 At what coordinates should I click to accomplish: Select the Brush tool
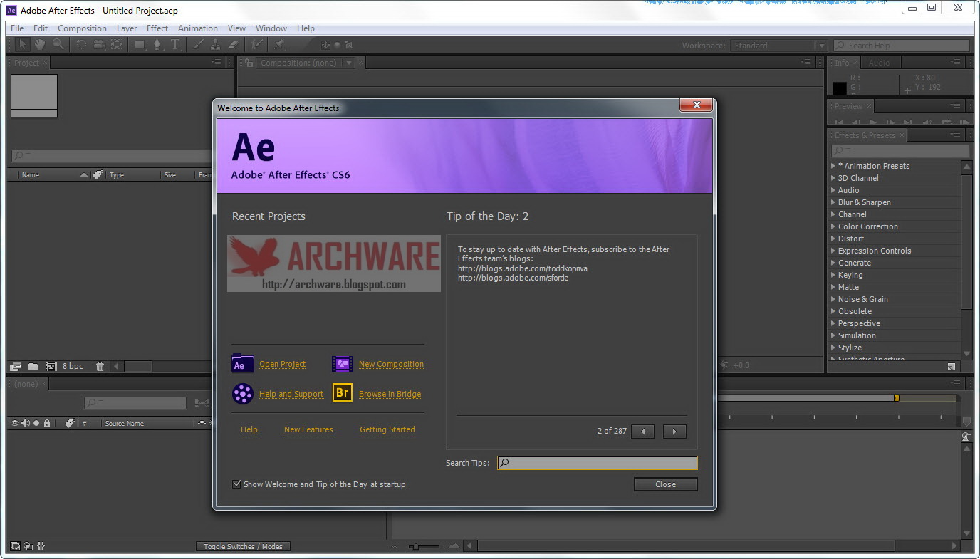(x=198, y=45)
